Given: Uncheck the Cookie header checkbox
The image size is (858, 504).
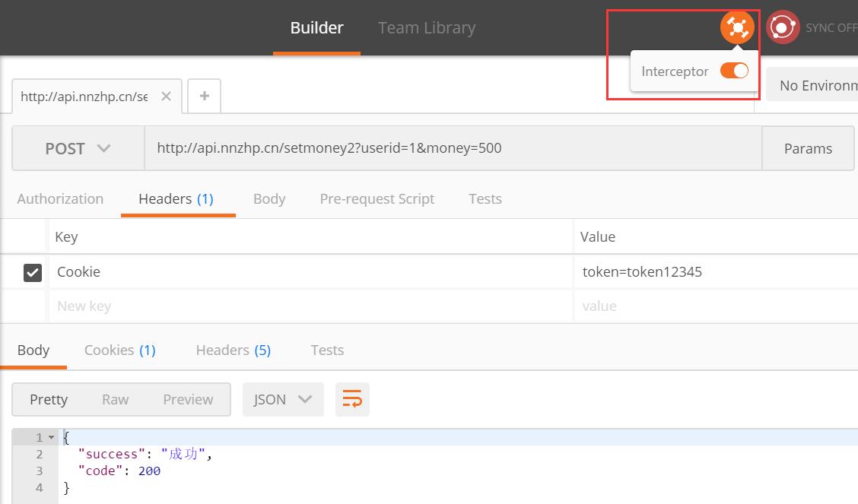Looking at the screenshot, I should click(32, 272).
